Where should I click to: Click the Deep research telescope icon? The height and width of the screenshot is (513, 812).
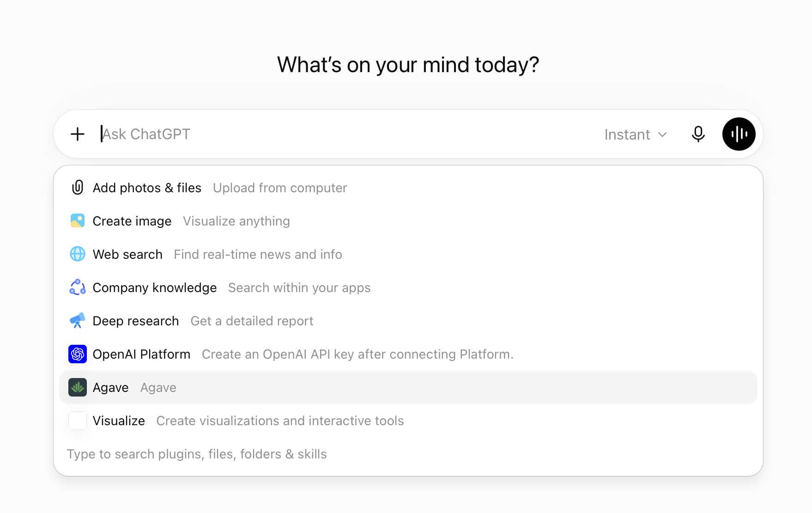pos(78,321)
